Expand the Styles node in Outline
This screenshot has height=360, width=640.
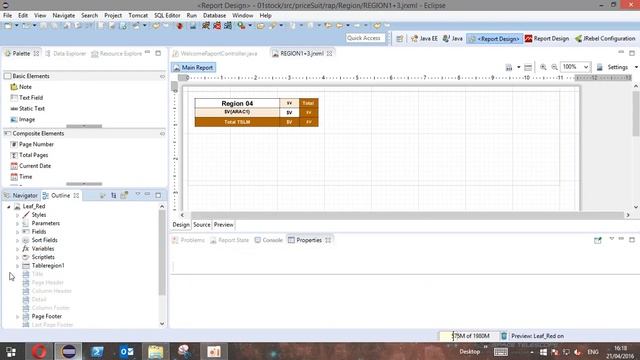[x=18, y=215]
